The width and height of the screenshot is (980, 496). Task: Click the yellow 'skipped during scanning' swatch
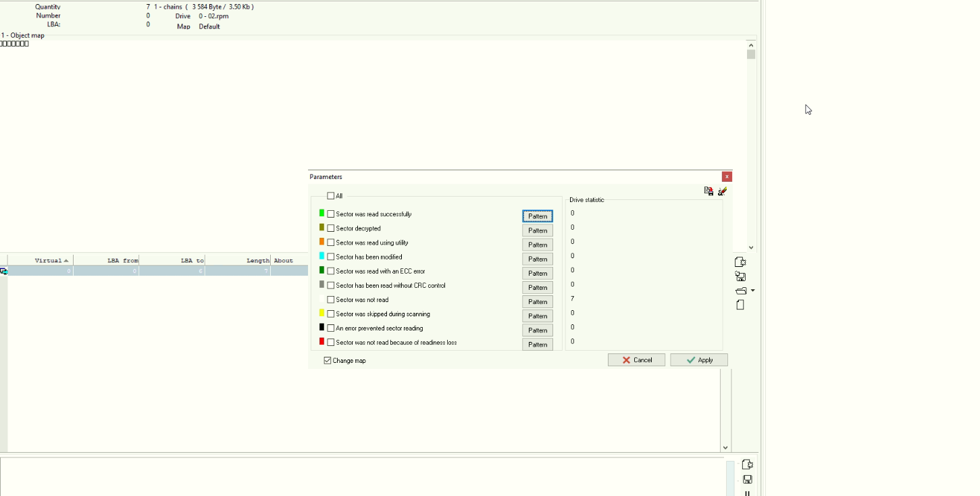321,313
